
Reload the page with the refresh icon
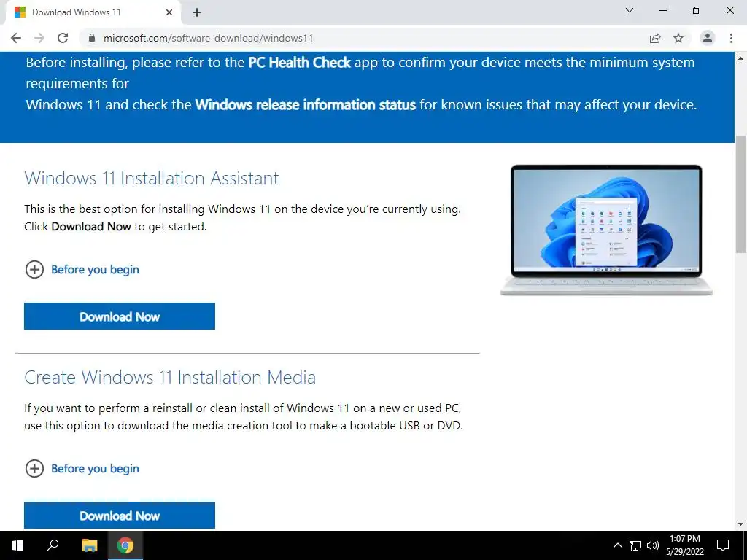pos(63,38)
